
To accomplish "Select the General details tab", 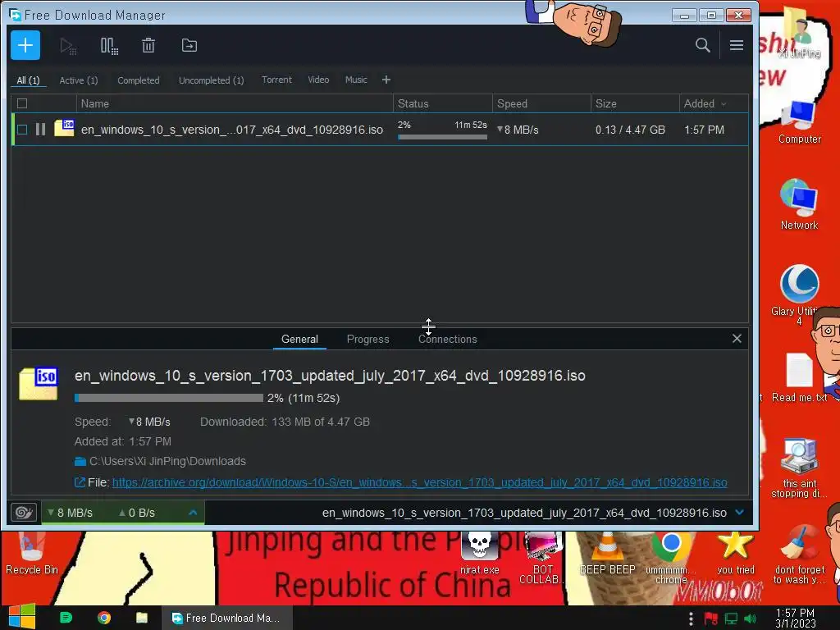I will point(299,339).
